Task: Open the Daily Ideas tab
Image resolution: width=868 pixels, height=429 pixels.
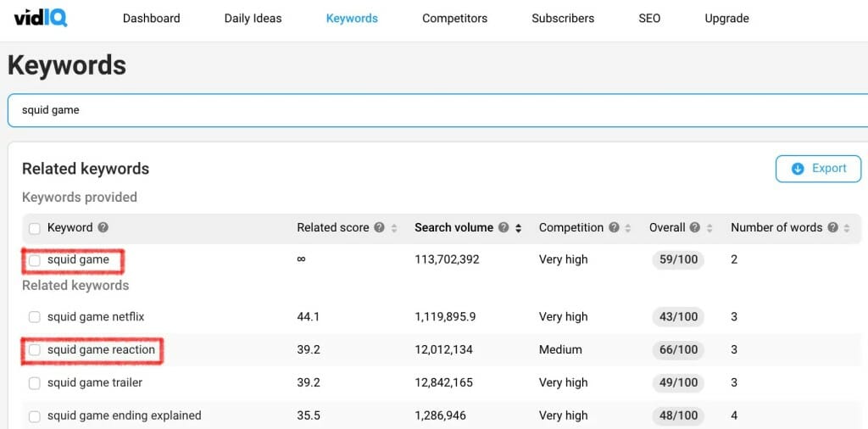Action: pos(253,18)
